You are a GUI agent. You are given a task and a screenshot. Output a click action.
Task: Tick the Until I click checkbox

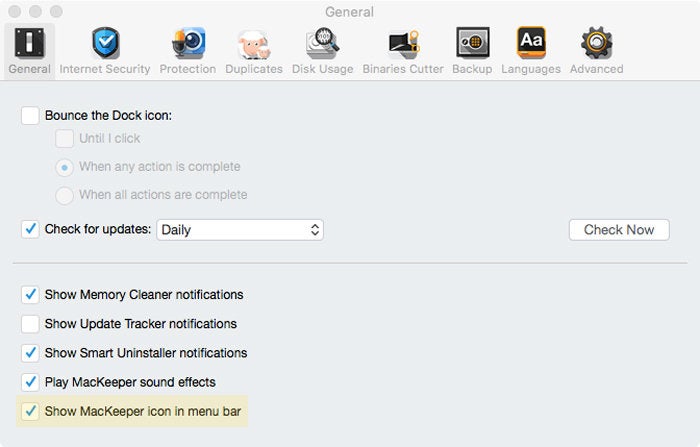pyautogui.click(x=64, y=138)
